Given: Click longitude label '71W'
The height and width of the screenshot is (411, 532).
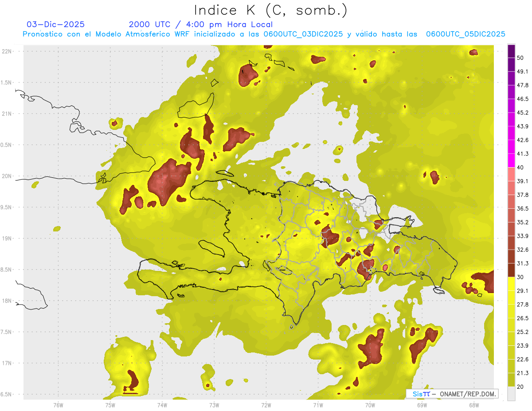Looking at the screenshot, I should [318, 405].
